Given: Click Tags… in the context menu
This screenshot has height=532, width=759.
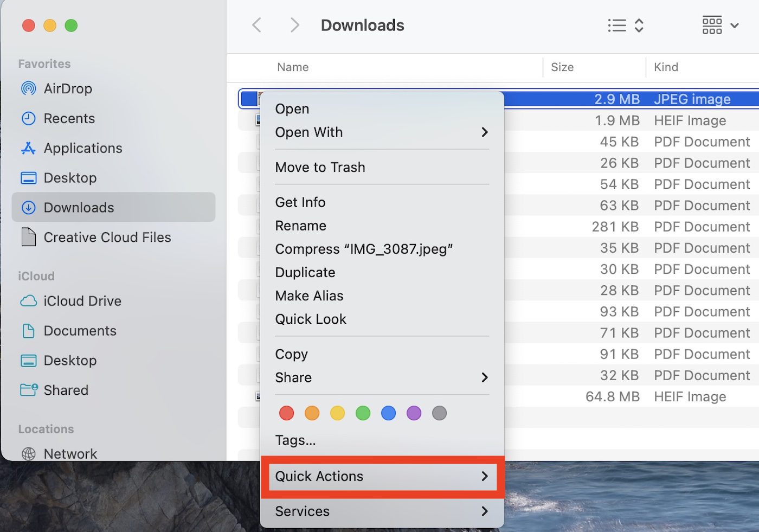Looking at the screenshot, I should click(295, 440).
